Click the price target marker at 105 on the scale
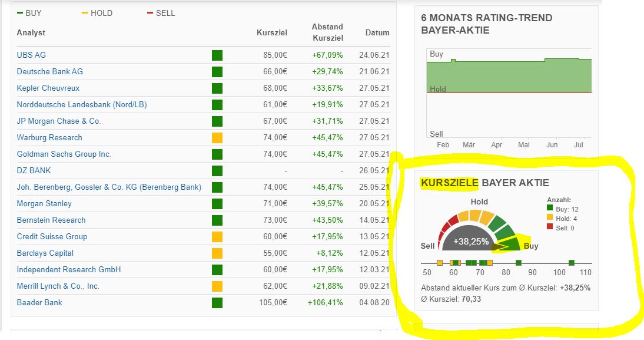The image size is (644, 340). pyautogui.click(x=572, y=263)
